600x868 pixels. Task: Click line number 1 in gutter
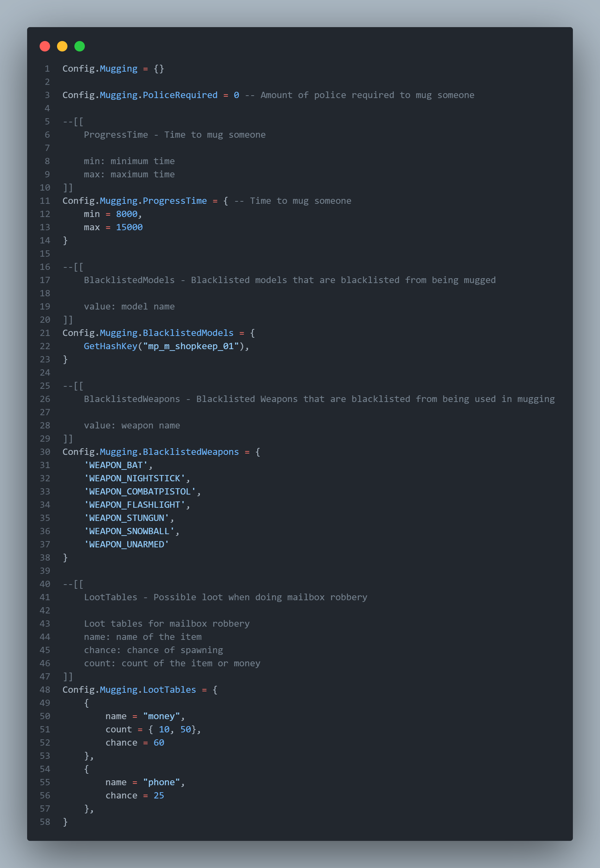tap(47, 69)
